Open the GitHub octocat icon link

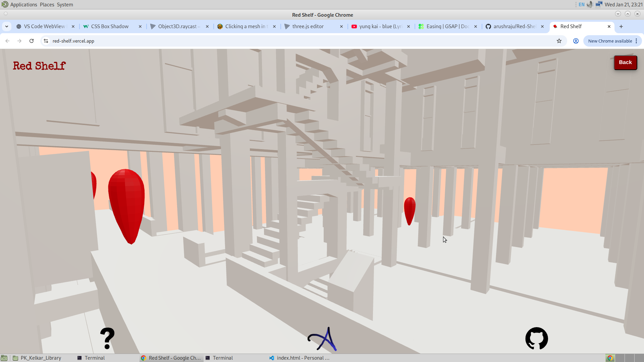tap(536, 339)
